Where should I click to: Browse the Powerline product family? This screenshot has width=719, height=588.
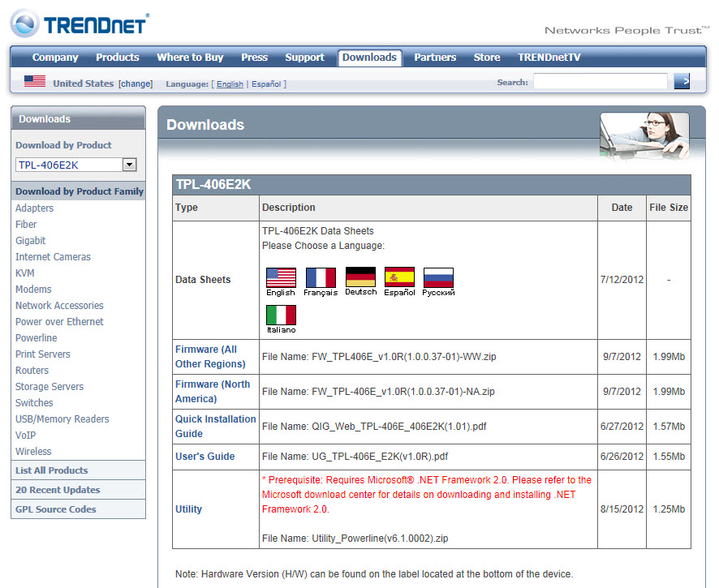point(37,337)
